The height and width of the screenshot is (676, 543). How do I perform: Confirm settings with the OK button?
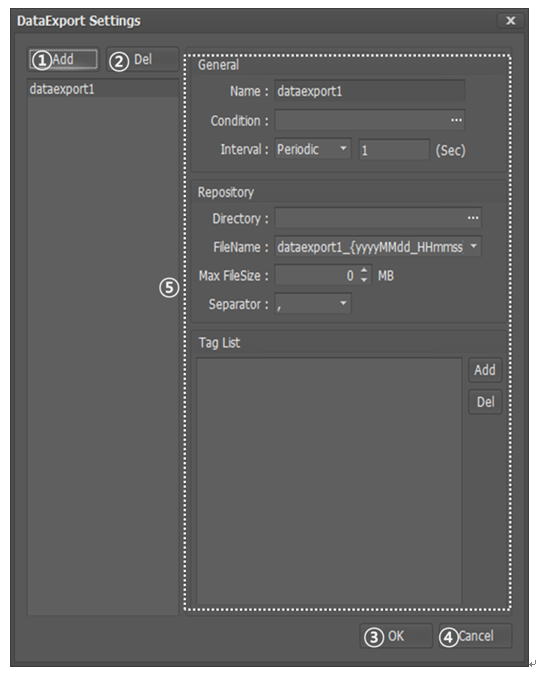[x=396, y=636]
